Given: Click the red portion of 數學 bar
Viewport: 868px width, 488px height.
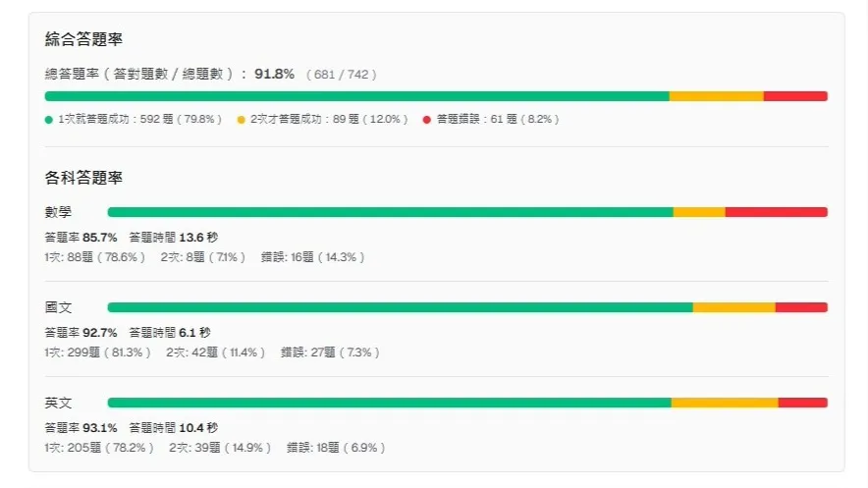Looking at the screenshot, I should [776, 212].
